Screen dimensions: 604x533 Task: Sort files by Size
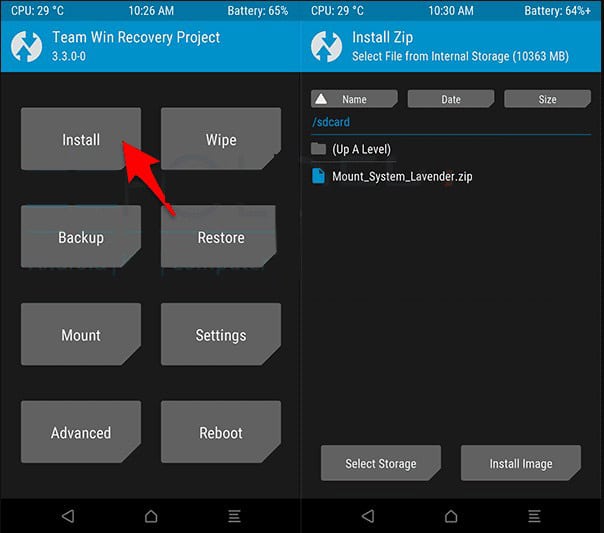pos(547,99)
